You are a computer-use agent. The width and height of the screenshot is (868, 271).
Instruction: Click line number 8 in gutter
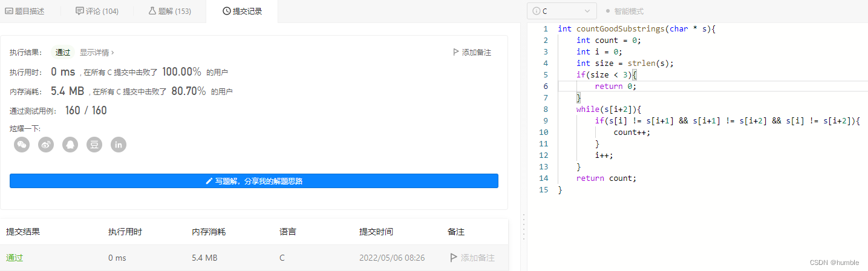[546, 109]
